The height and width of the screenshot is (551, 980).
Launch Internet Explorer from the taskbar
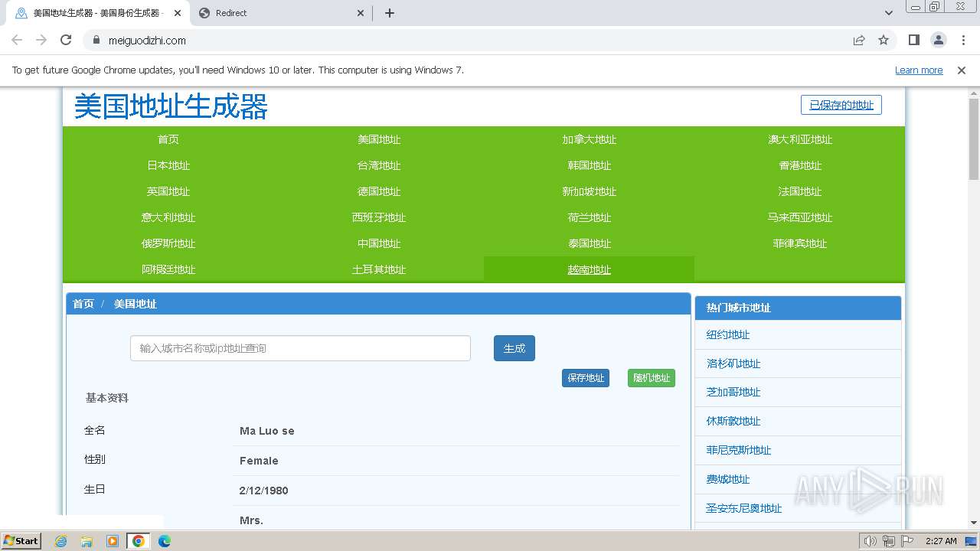coord(61,541)
